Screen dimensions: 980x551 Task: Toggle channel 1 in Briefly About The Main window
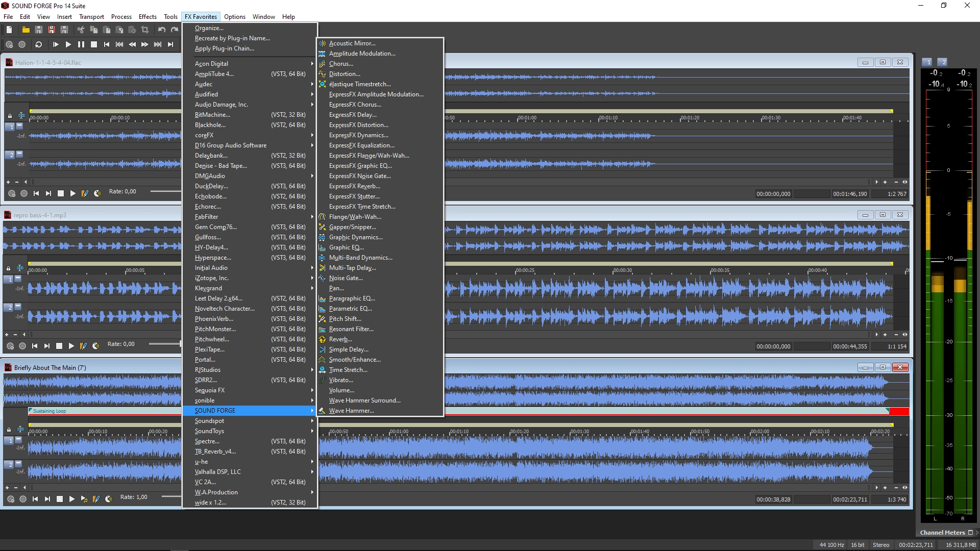point(9,440)
